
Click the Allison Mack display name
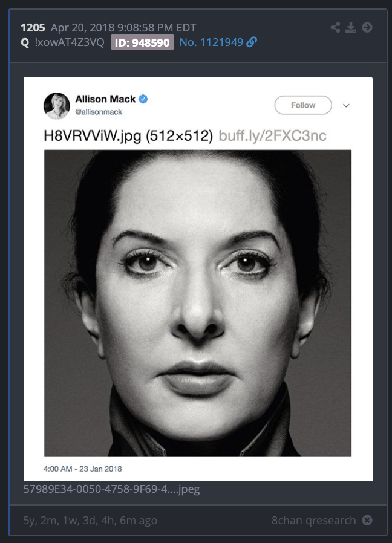pyautogui.click(x=105, y=99)
